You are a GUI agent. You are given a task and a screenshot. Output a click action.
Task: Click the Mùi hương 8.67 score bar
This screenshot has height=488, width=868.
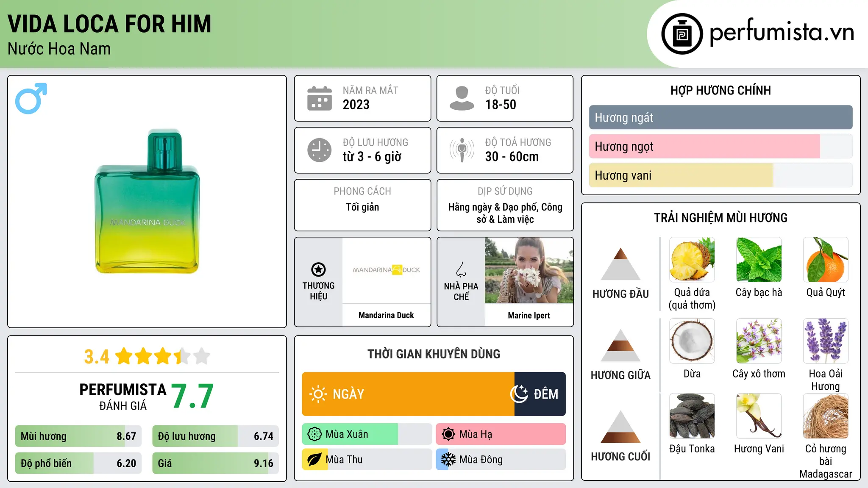pos(78,436)
